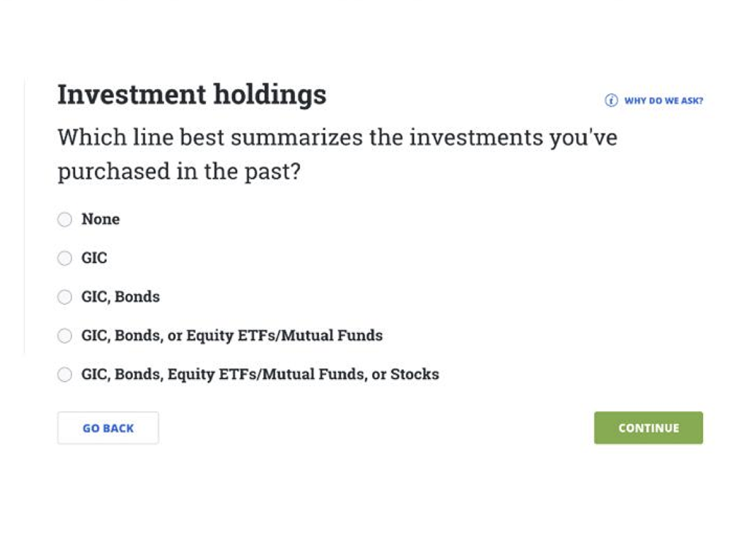Image resolution: width=746 pixels, height=560 pixels.
Task: Select the GIC option
Action: tap(64, 258)
